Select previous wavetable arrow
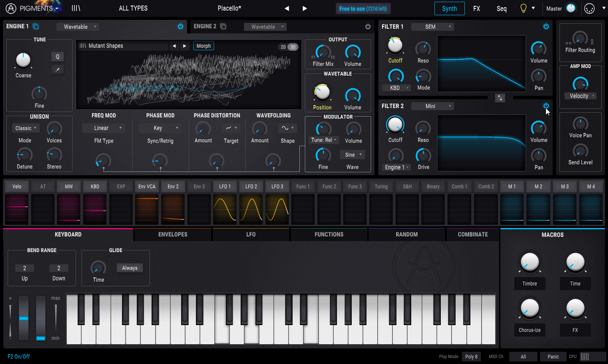 [x=174, y=46]
